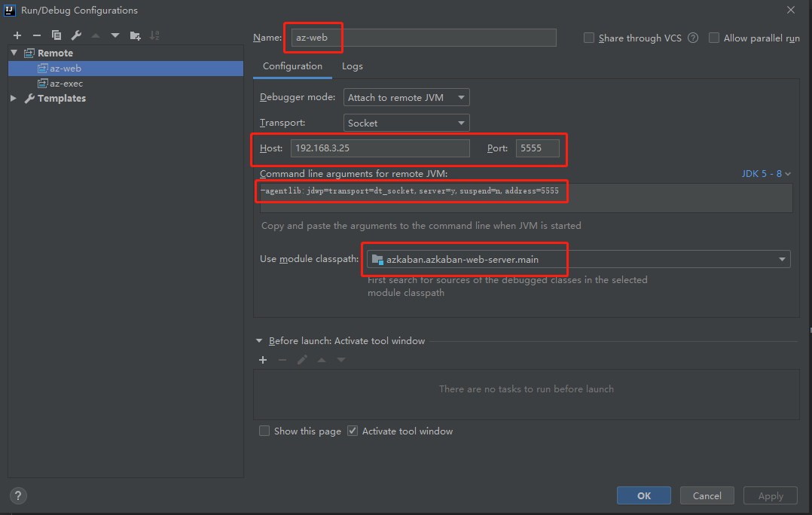The height and width of the screenshot is (515, 812).
Task: Click the remote JVM command line arguments box
Action: point(526,198)
